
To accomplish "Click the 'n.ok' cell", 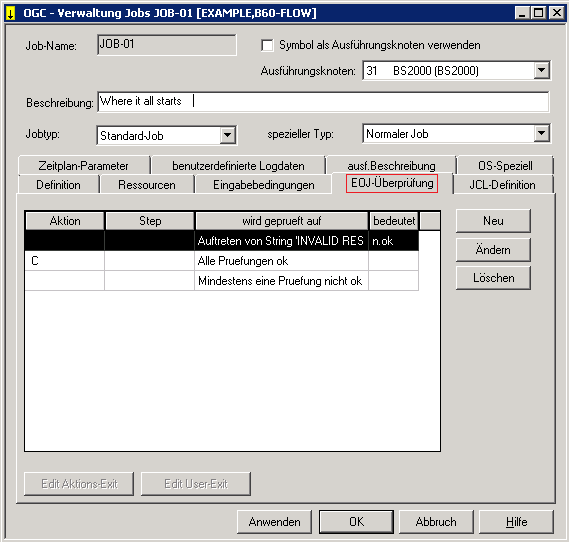I will 393,241.
